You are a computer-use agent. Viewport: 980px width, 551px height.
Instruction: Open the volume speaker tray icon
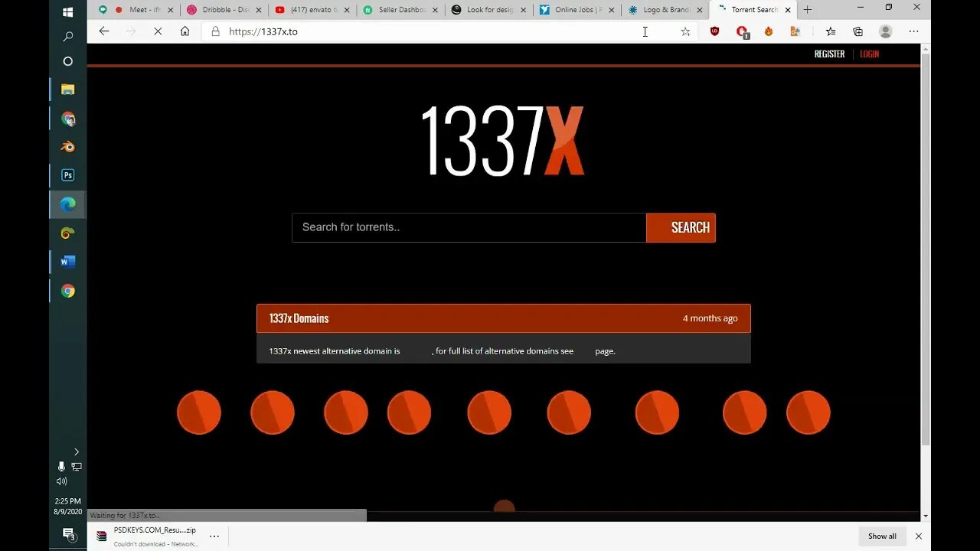[x=61, y=481]
